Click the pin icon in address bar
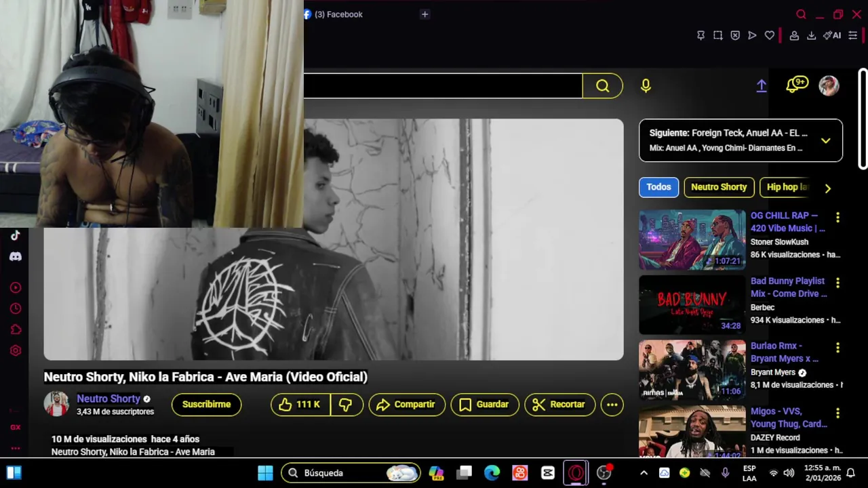Viewport: 868px width, 488px height. point(701,35)
